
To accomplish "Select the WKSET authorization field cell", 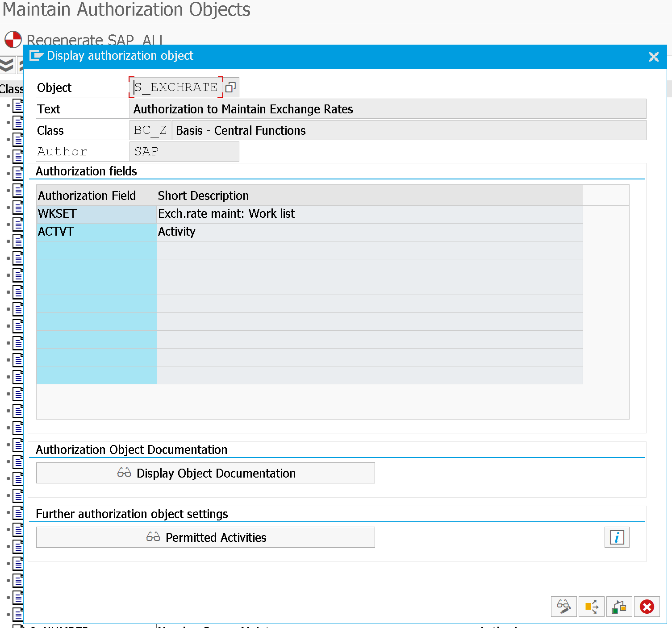I will pos(96,214).
